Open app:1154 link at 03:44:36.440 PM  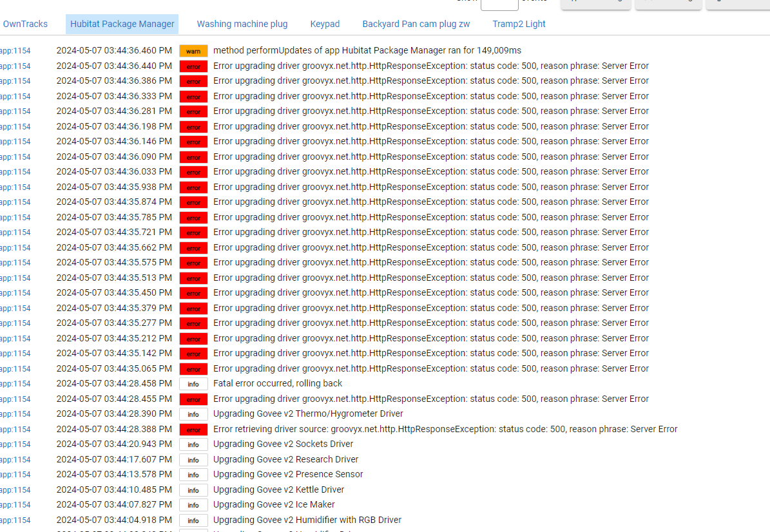click(x=15, y=66)
